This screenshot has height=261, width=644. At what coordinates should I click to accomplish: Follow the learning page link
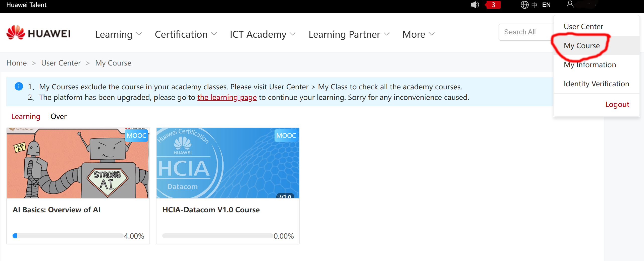pos(227,97)
